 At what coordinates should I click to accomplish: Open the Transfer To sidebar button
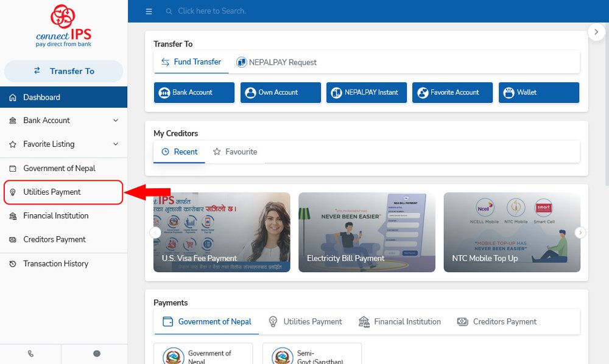tap(64, 71)
